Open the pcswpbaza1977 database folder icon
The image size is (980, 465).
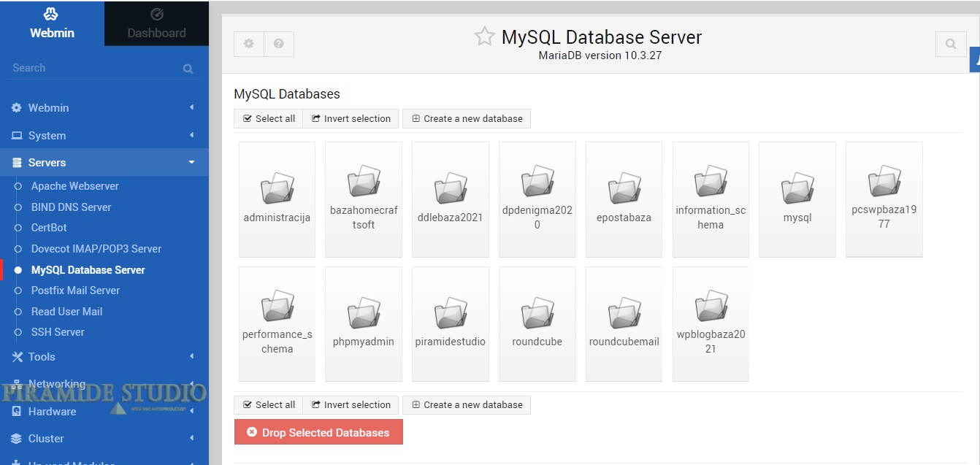[884, 182]
